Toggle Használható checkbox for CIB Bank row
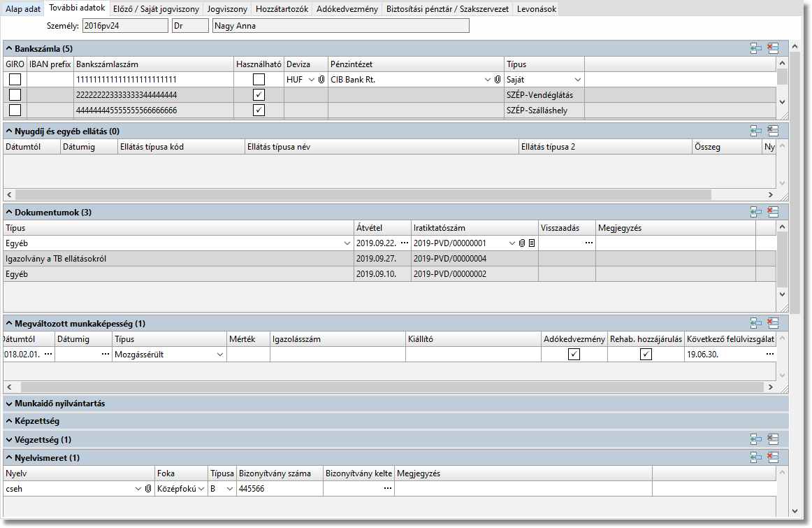The width and height of the screenshot is (812, 528). coord(259,79)
